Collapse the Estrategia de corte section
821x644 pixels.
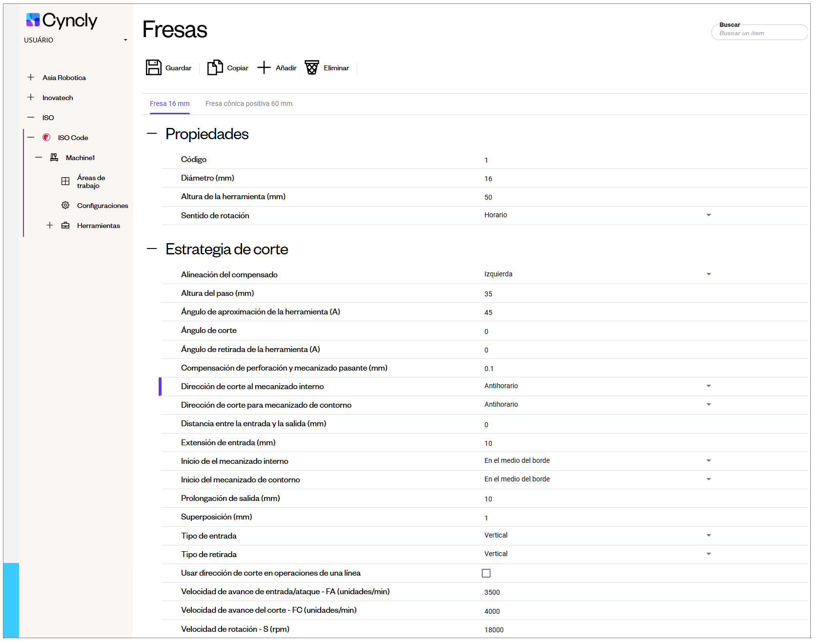point(152,249)
